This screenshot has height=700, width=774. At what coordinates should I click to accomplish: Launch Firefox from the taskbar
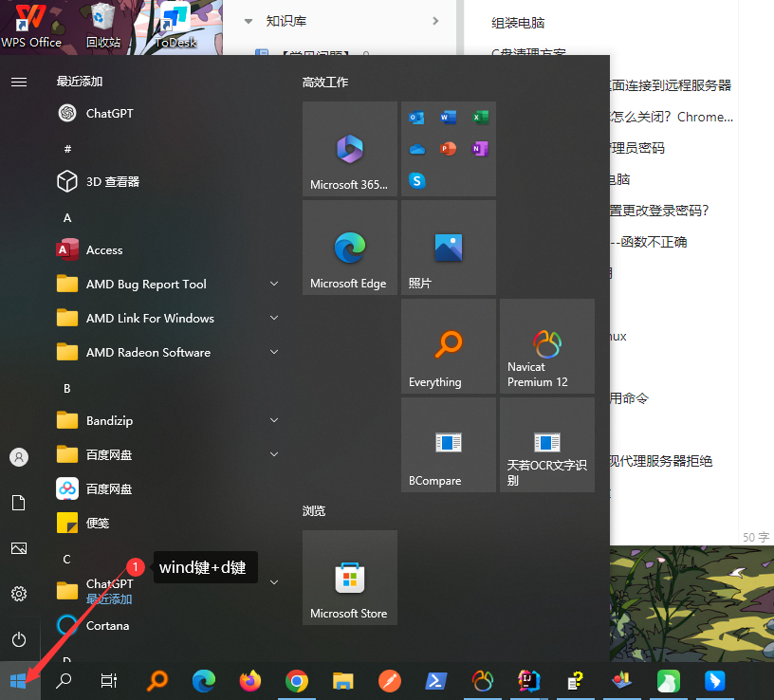pyautogui.click(x=250, y=681)
